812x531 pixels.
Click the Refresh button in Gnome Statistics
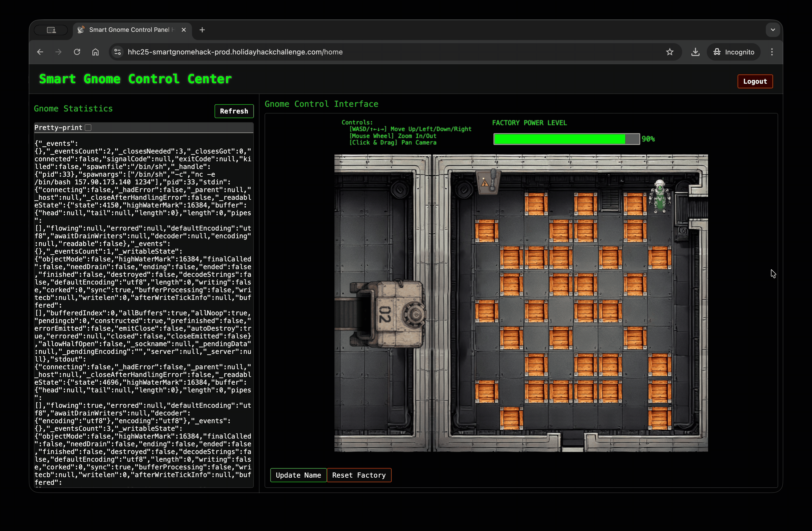point(234,111)
